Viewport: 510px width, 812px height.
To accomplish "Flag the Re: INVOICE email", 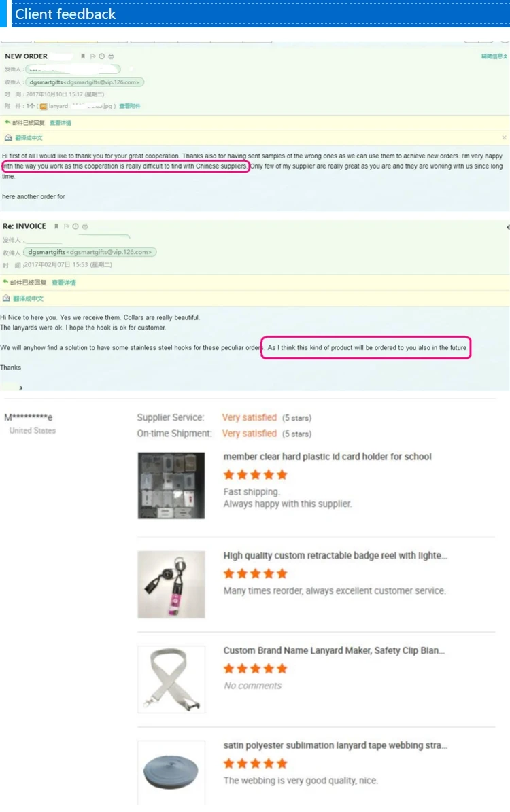I will (67, 226).
